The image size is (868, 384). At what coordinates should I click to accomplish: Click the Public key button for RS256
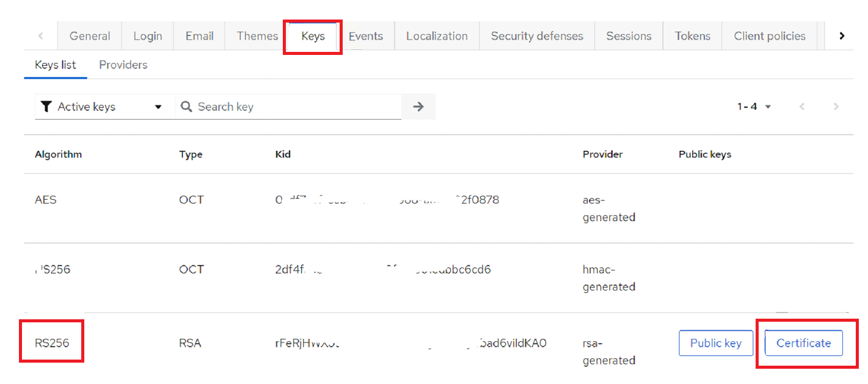715,343
